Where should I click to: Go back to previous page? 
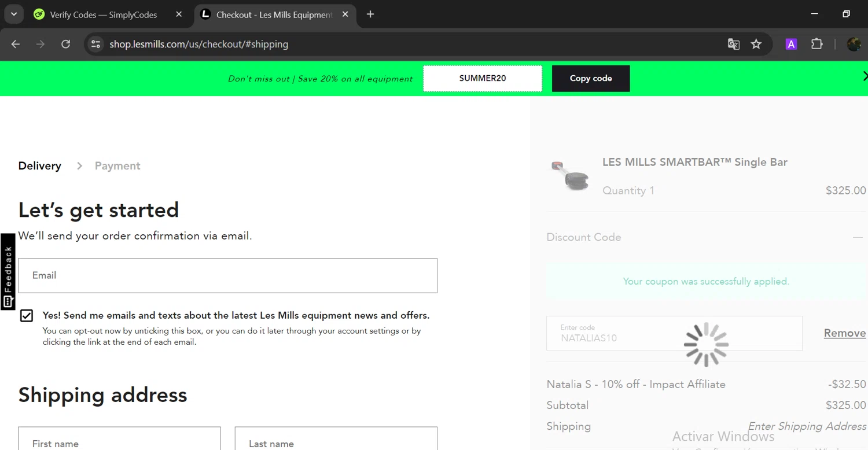tap(16, 44)
